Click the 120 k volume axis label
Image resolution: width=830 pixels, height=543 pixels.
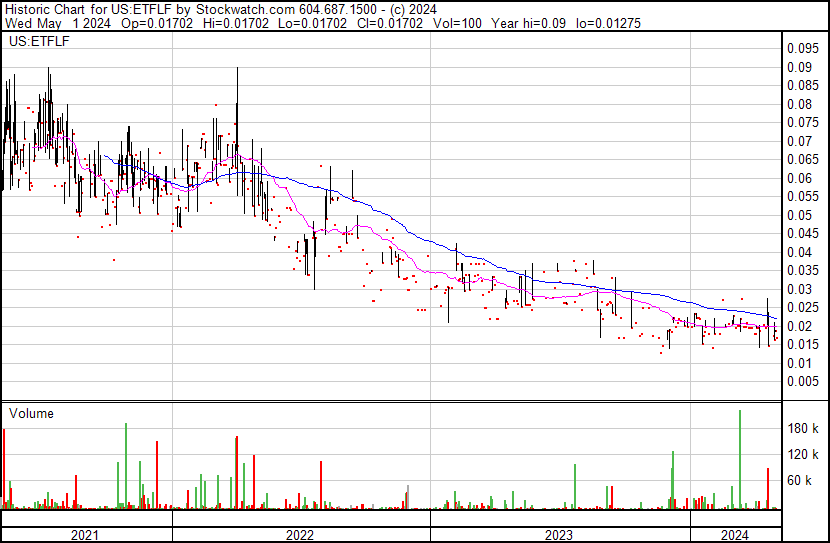(x=802, y=454)
